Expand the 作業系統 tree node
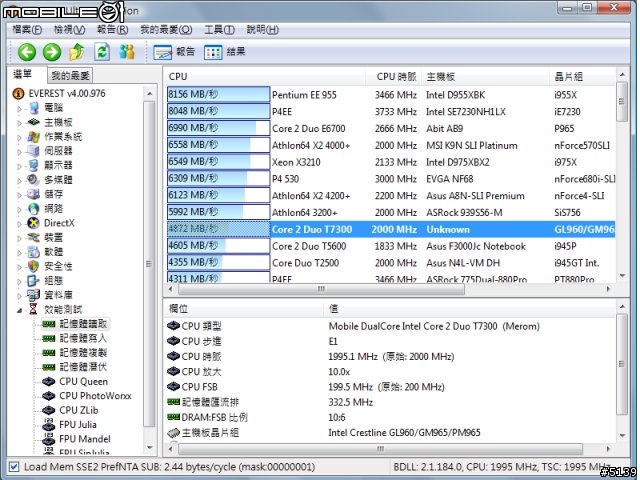Screen dimensions: 640x480 [x=19, y=137]
